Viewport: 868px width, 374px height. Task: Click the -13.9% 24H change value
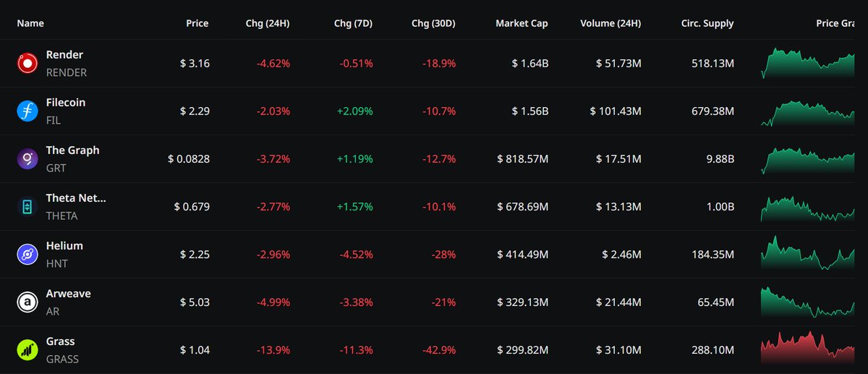click(273, 350)
